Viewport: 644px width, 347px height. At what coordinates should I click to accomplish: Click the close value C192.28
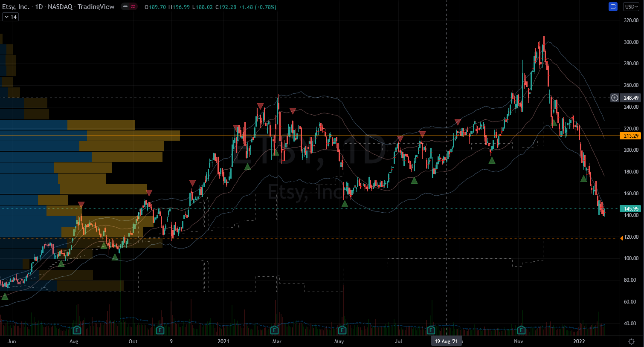226,7
